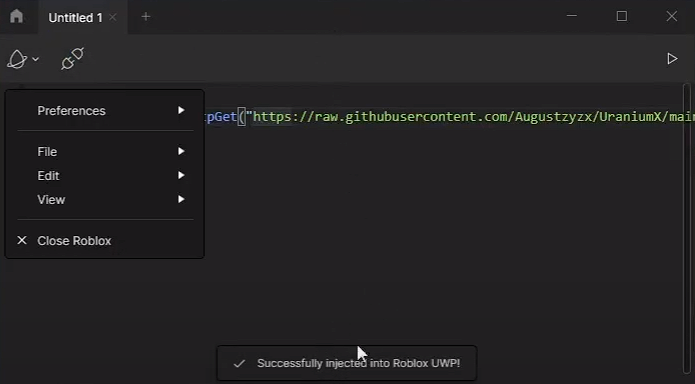
Task: Click the pGet function text in code
Action: click(221, 117)
